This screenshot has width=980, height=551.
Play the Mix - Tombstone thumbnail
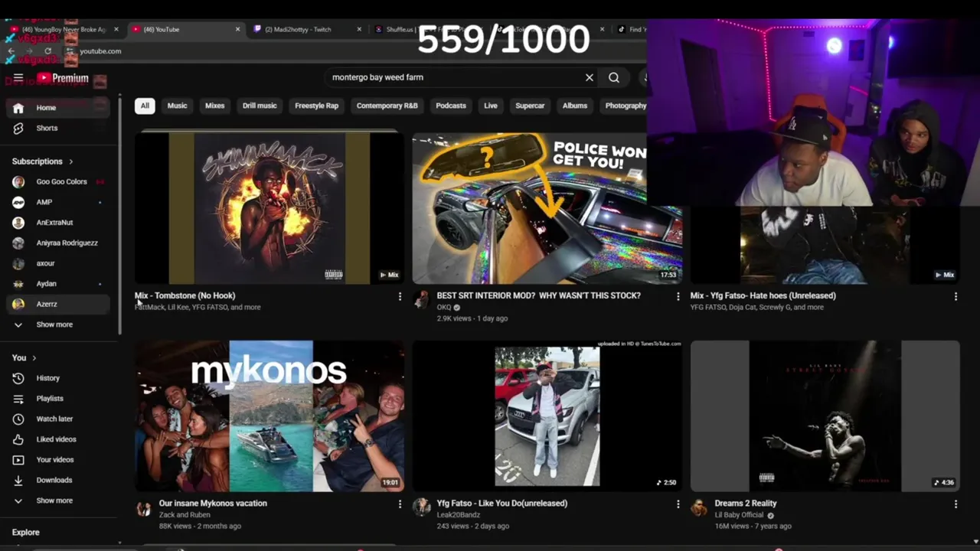[269, 208]
